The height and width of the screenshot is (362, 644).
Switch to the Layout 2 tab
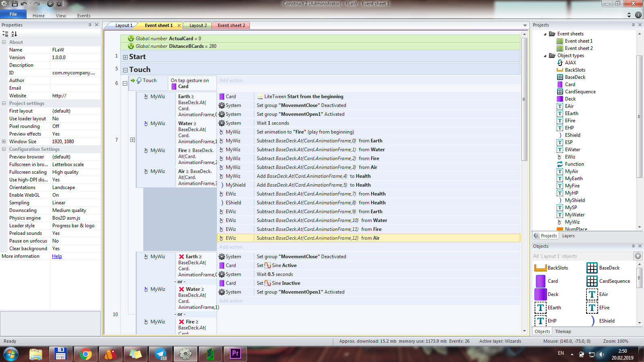coord(198,25)
